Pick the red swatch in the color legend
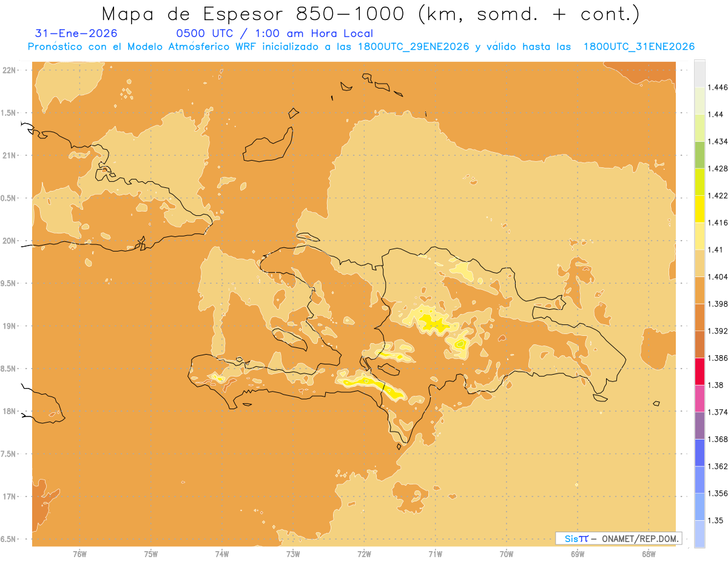728x562 pixels. click(699, 372)
